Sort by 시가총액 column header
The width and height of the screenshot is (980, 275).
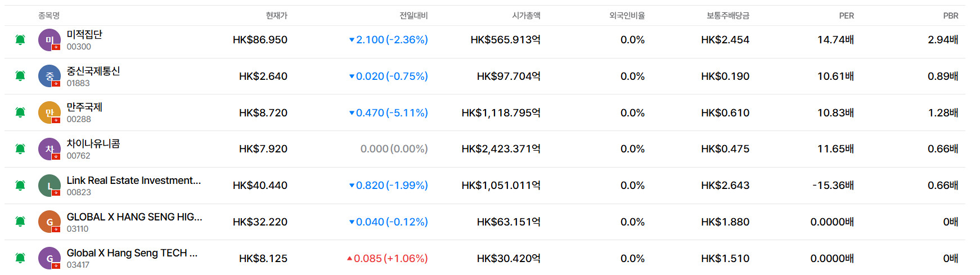[x=526, y=16]
